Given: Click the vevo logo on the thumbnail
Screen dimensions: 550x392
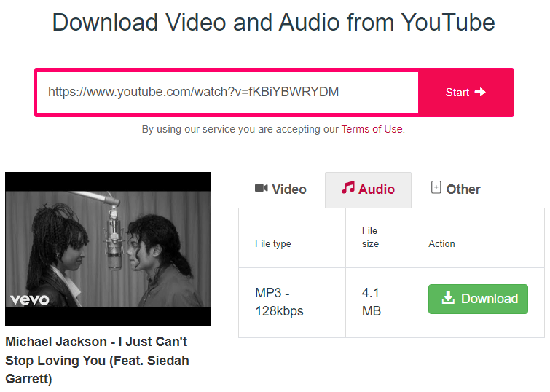Looking at the screenshot, I should (x=30, y=299).
